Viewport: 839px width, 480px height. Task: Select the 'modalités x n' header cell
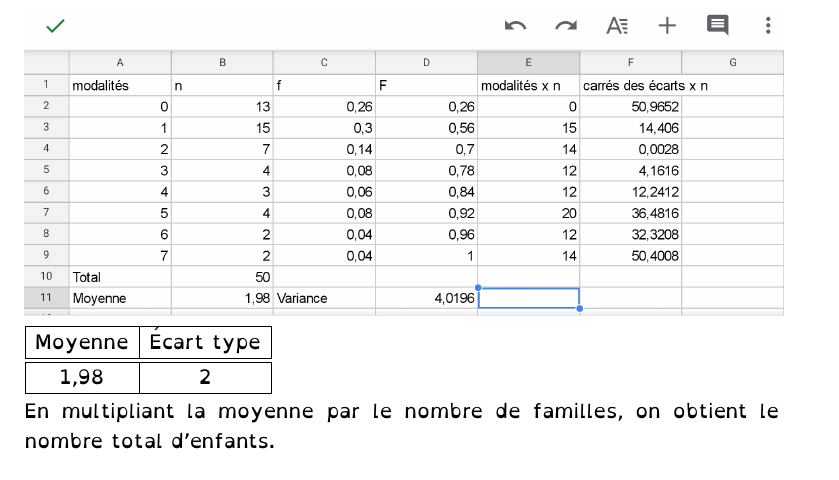(x=528, y=86)
